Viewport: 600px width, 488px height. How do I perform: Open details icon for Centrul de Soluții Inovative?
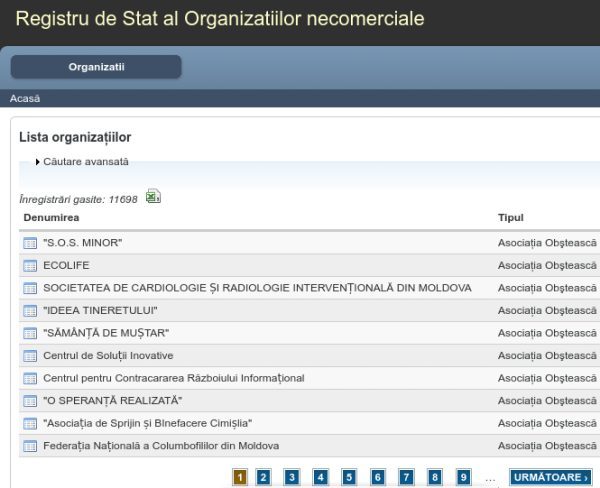click(30, 356)
